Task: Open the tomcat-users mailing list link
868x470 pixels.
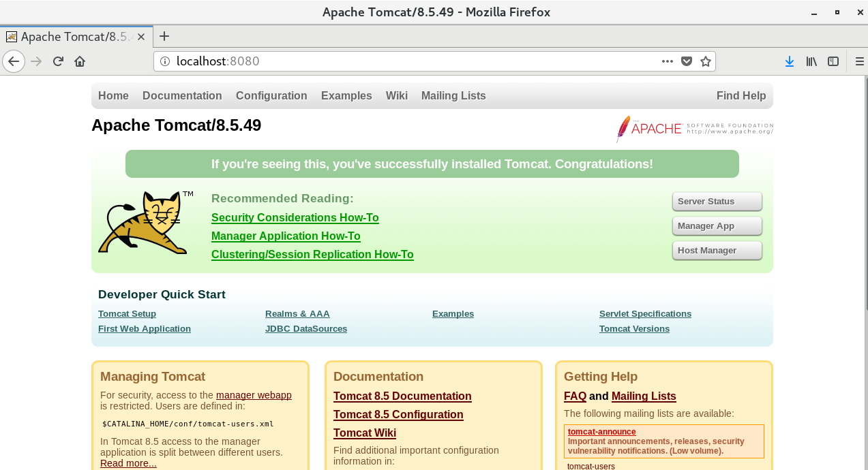Action: tap(591, 467)
